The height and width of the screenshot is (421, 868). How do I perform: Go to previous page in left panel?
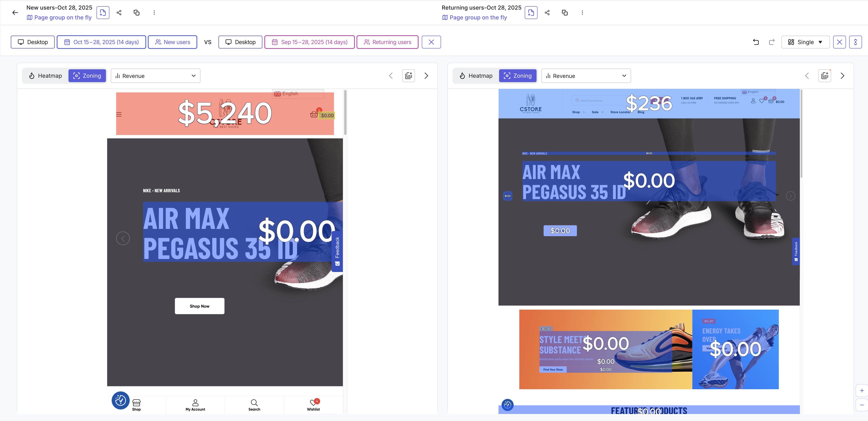[391, 76]
